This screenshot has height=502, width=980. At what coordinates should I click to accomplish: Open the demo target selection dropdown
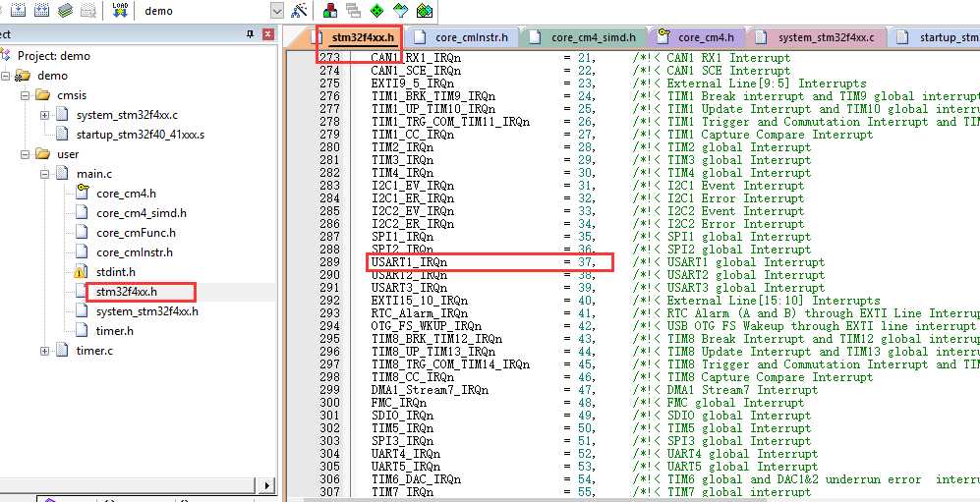click(x=277, y=11)
